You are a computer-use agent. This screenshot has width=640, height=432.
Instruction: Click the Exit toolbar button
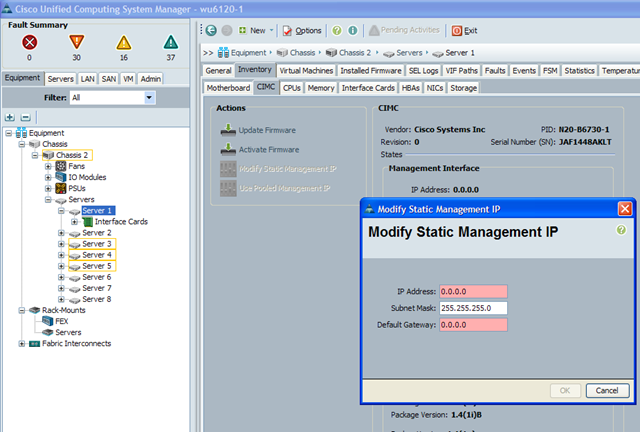click(x=464, y=31)
